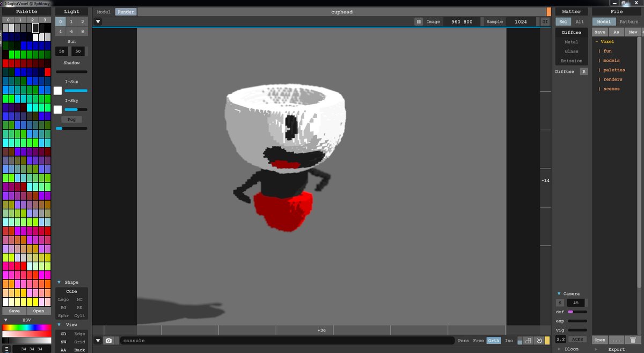Viewport: 644px width, 353px height.
Task: Select Cyli voxel shape
Action: coord(79,316)
